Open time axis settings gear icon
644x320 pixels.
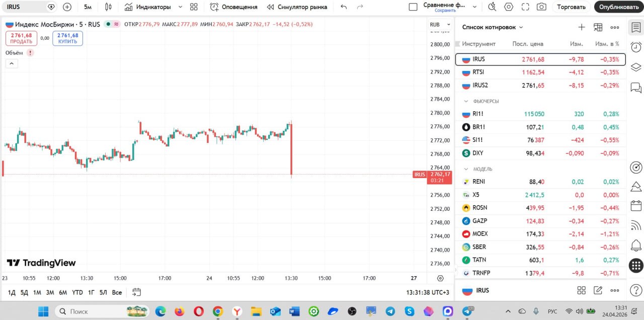(440, 278)
